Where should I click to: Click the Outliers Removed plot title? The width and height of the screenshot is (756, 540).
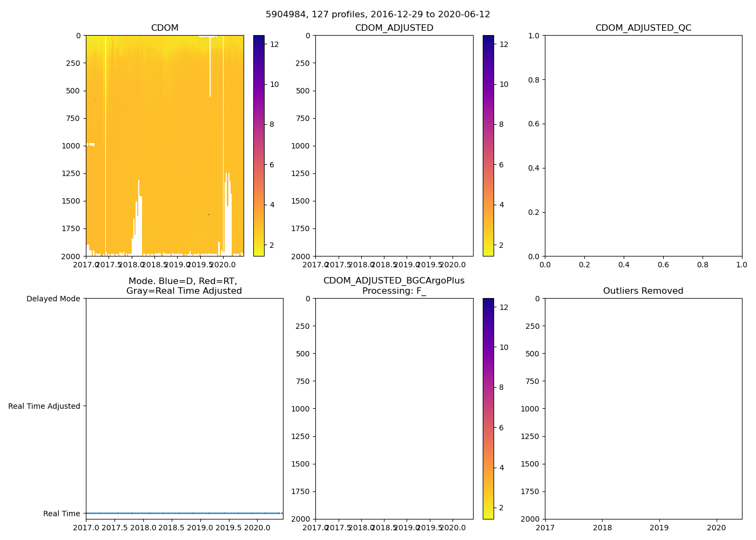pos(643,291)
